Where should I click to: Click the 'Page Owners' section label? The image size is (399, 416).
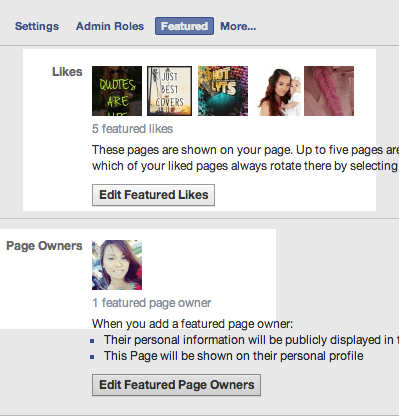click(44, 246)
